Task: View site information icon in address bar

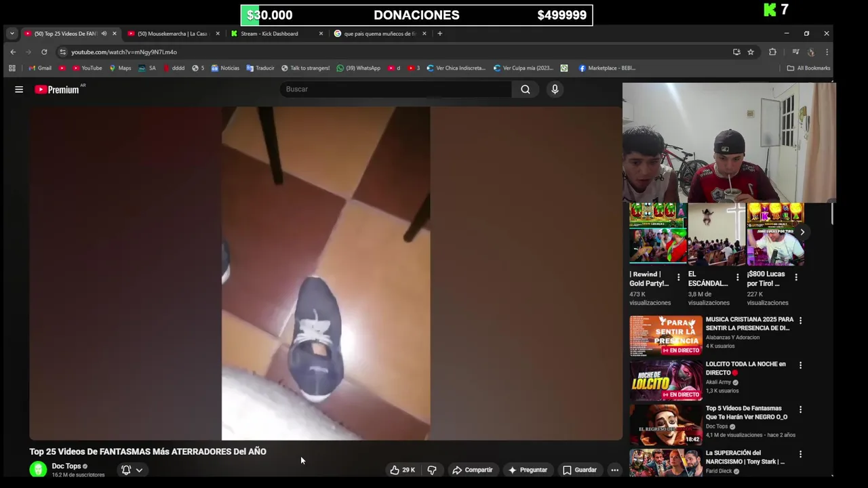Action: click(62, 52)
